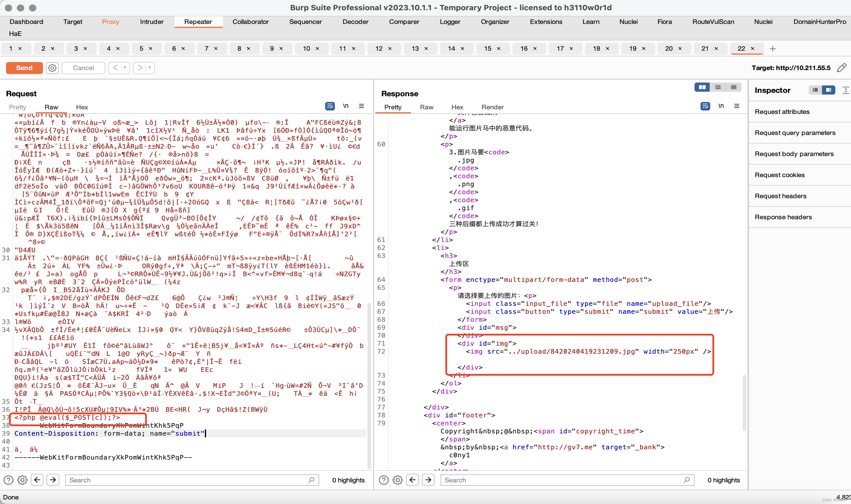Click the request settings gear beside Send

tap(52, 68)
